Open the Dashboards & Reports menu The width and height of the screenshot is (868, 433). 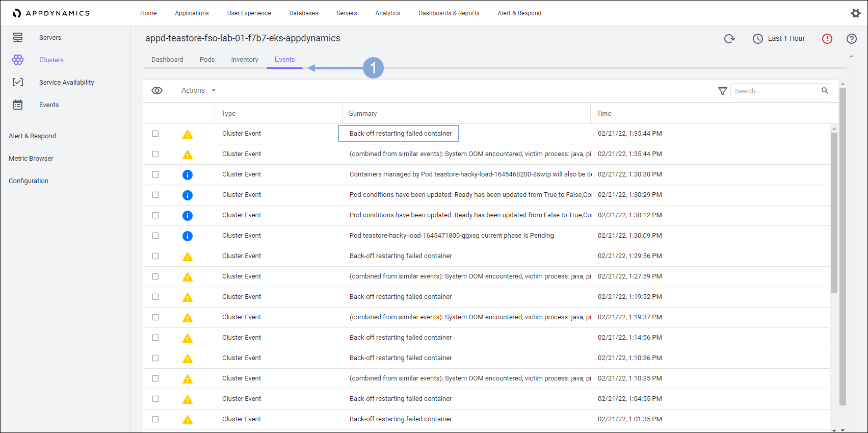449,13
